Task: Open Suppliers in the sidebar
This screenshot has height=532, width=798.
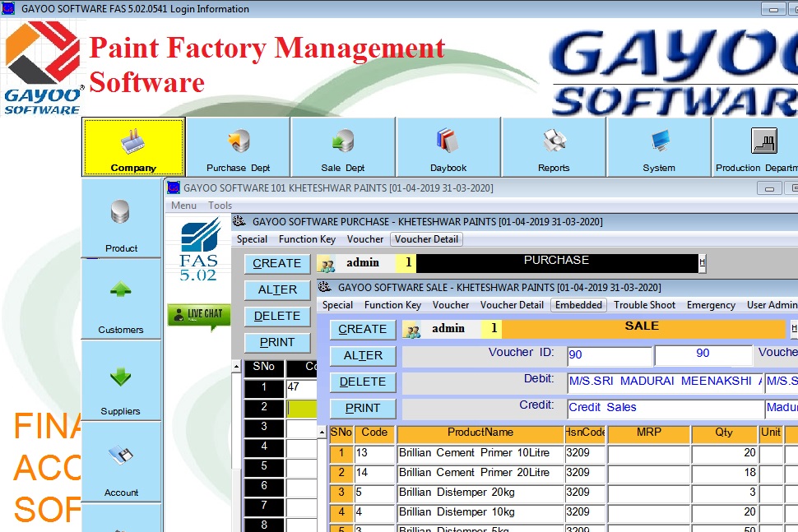Action: (x=121, y=381)
